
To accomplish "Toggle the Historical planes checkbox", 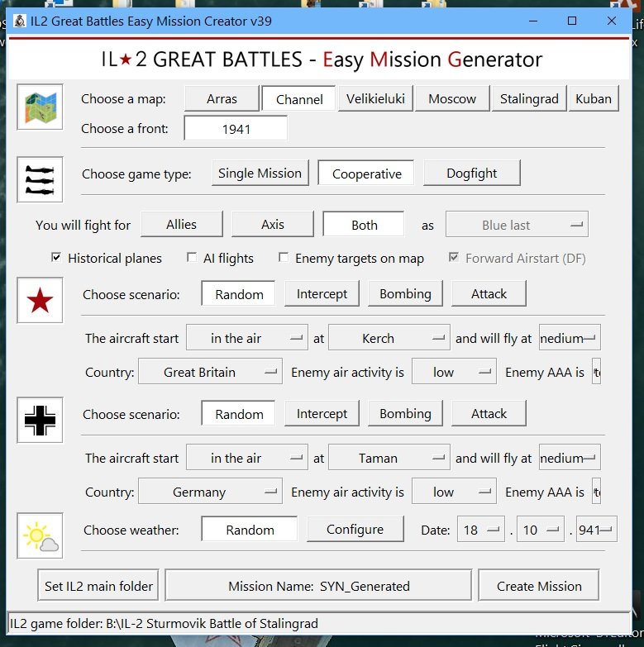I will 56,258.
